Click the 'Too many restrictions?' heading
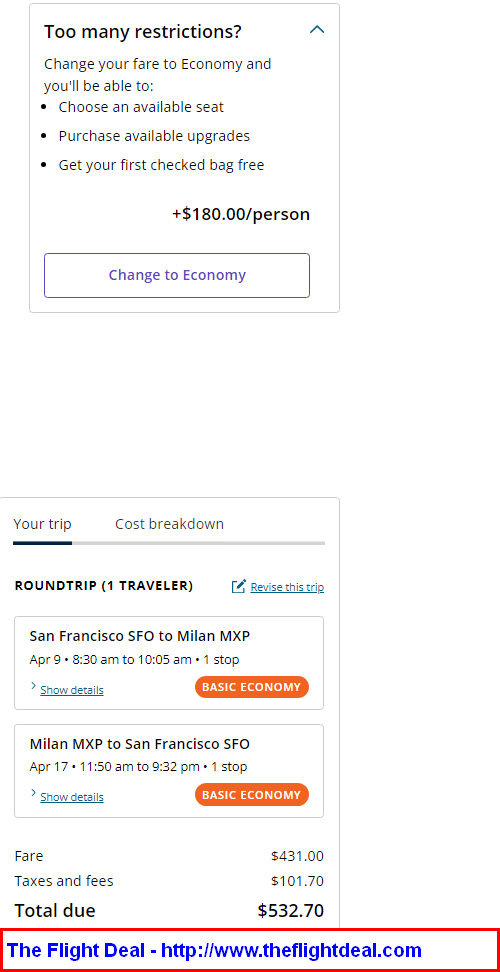This screenshot has height=972, width=500. coord(143,32)
